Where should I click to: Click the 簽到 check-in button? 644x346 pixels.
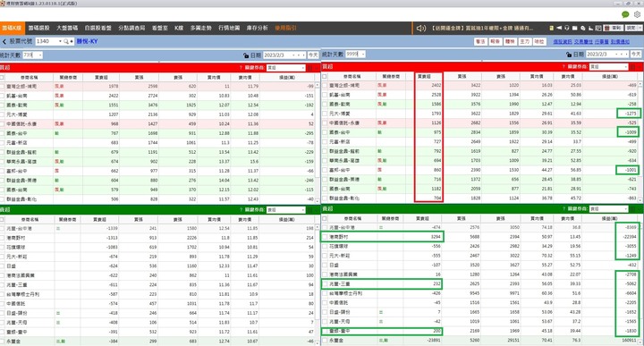click(614, 28)
